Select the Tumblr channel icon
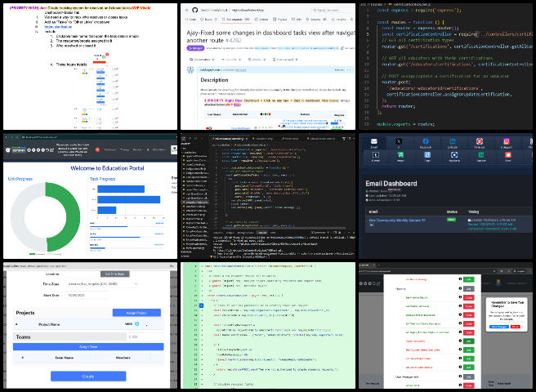 375,155
